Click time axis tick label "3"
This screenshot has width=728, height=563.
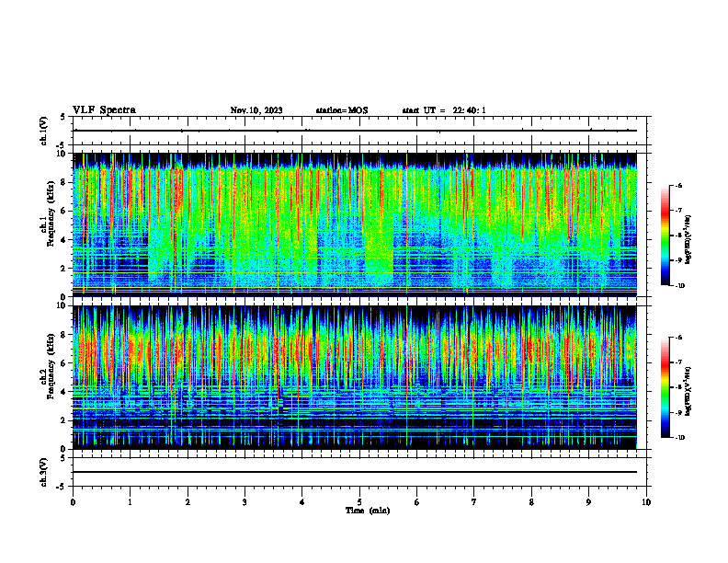coord(245,502)
